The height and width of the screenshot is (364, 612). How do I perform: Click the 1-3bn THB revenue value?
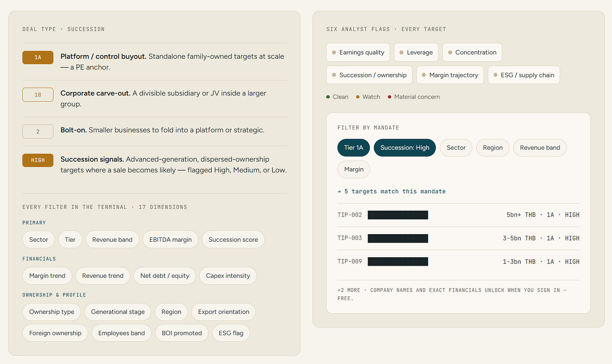point(520,261)
